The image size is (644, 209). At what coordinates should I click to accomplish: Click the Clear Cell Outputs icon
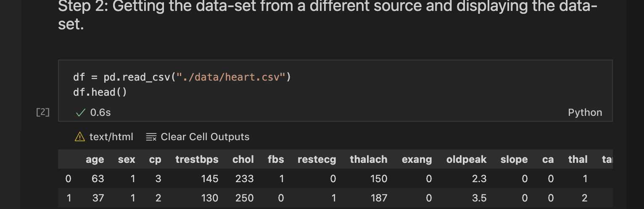coord(151,137)
